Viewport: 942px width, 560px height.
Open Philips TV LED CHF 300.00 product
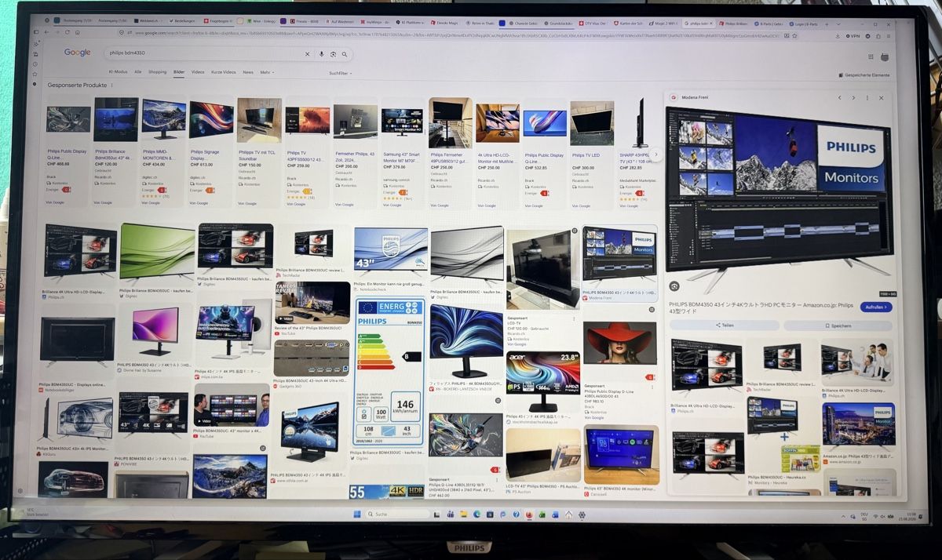[x=591, y=149]
